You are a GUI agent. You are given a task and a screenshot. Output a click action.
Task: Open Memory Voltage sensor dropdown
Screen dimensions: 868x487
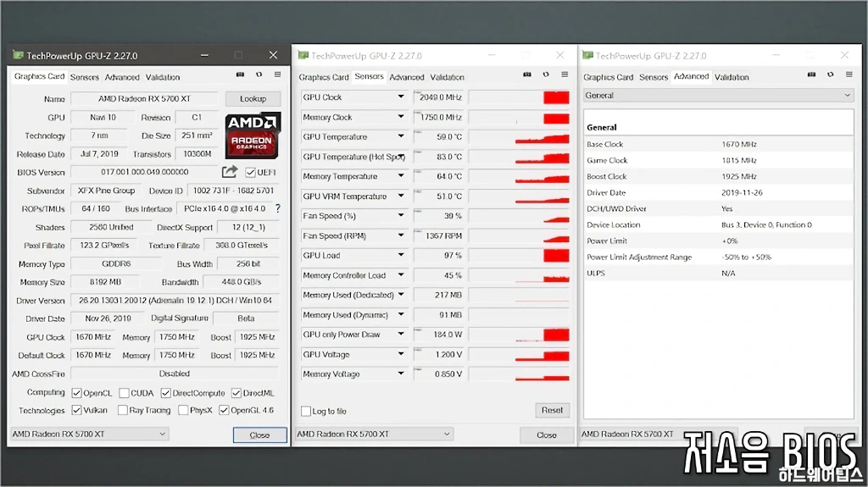tap(401, 374)
